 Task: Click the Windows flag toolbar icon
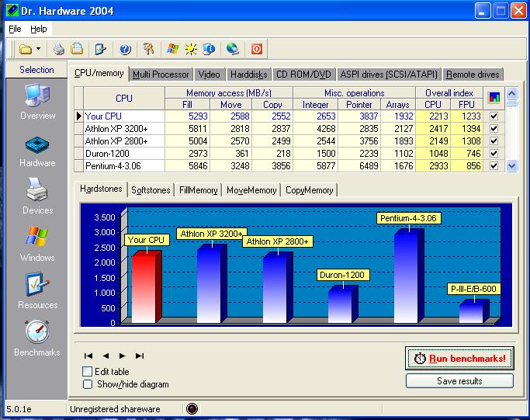[x=173, y=49]
